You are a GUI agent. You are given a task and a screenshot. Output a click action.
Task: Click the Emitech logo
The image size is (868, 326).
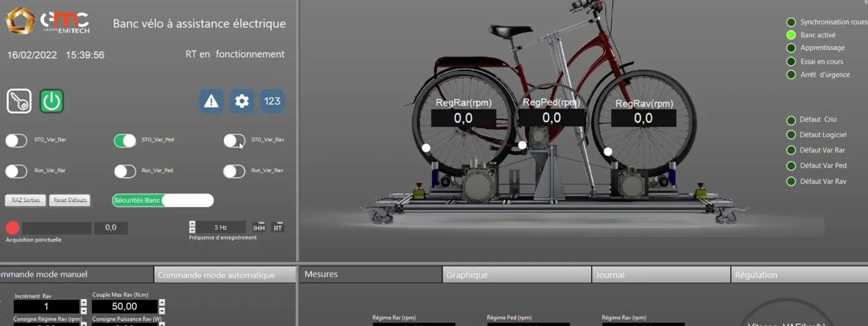click(48, 21)
